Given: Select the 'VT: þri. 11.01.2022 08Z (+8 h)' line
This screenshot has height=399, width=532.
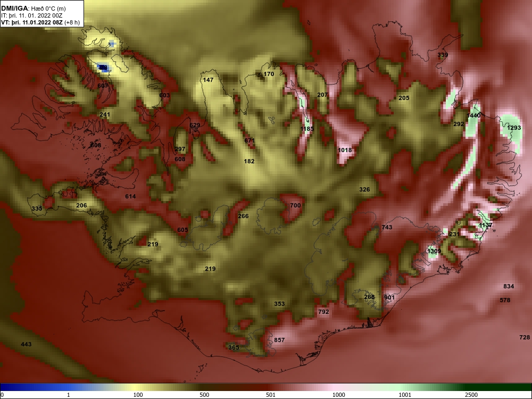Looking at the screenshot, I should (40, 22).
